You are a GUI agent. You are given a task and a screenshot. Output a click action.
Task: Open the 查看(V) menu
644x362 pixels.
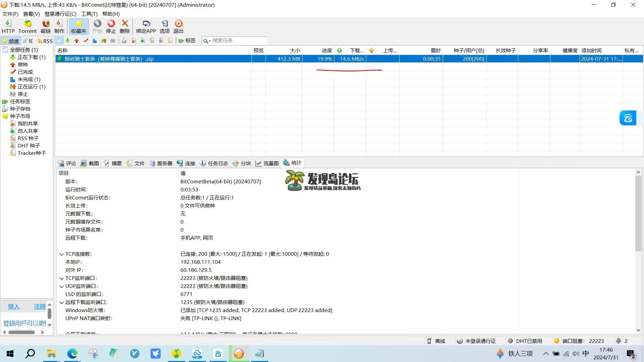point(32,14)
